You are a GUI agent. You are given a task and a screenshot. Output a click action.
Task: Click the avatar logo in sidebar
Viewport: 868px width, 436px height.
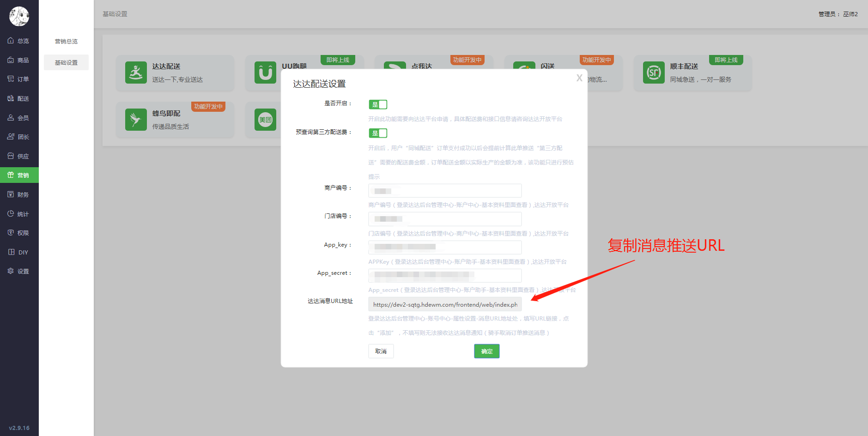point(19,16)
